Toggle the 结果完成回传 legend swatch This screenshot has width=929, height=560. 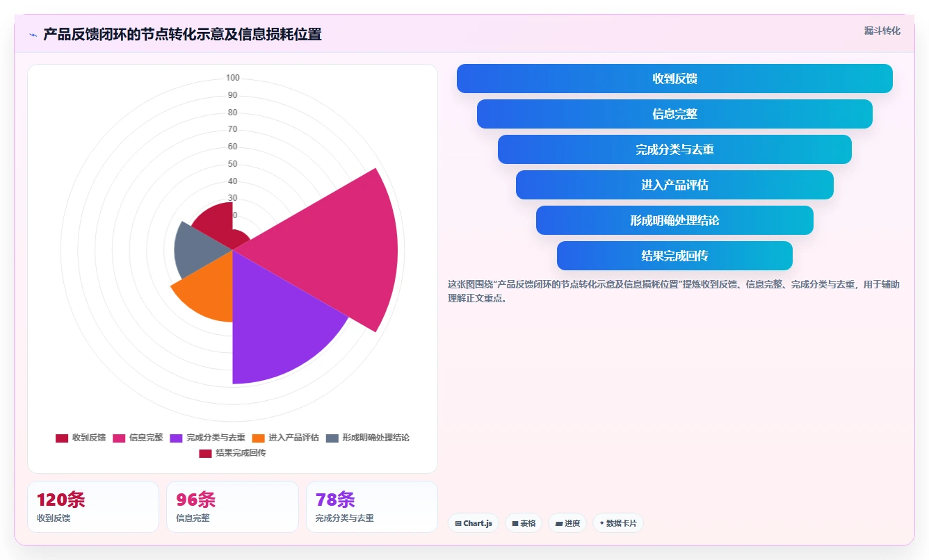point(205,453)
